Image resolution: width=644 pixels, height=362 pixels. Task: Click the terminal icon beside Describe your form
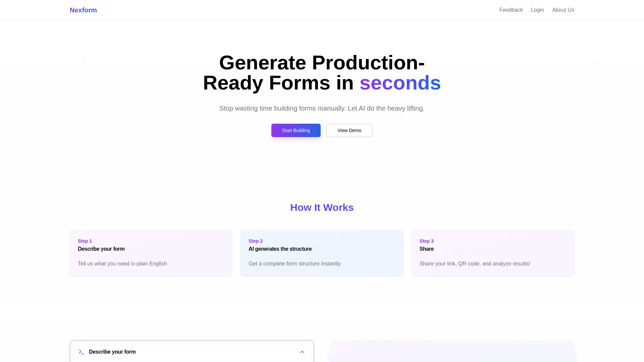81,352
